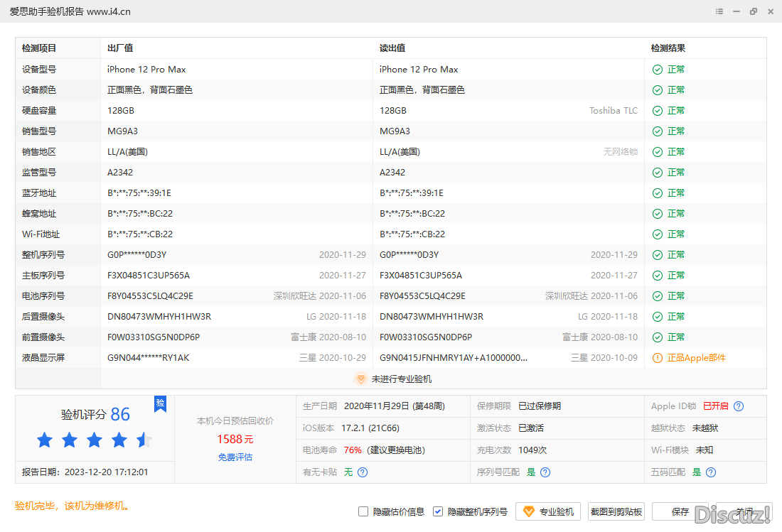Select factory serial F3X04851C3UP565A
The width and height of the screenshot is (782, 532).
(x=149, y=276)
